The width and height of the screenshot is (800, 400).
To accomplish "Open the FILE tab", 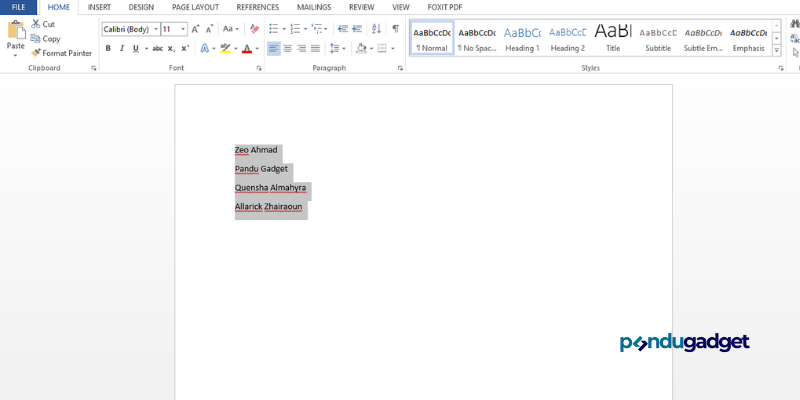I will click(18, 7).
